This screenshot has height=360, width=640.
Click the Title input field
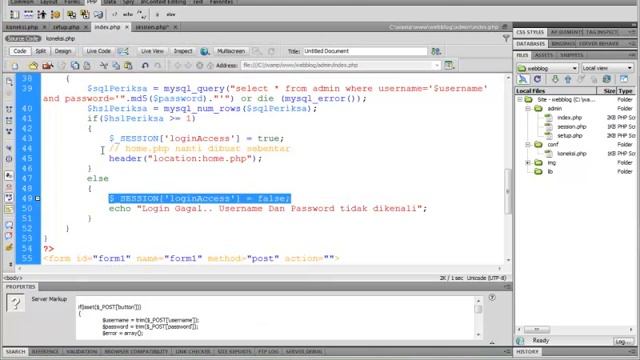click(365, 51)
